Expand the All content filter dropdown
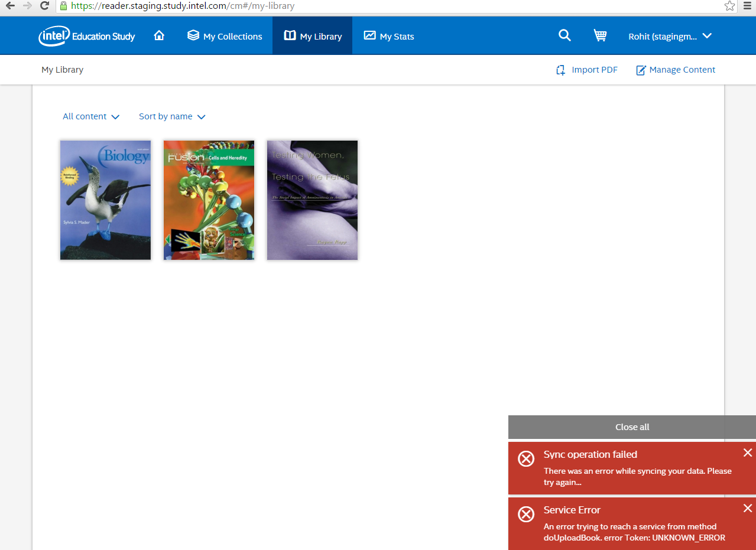The width and height of the screenshot is (756, 550). (x=91, y=116)
